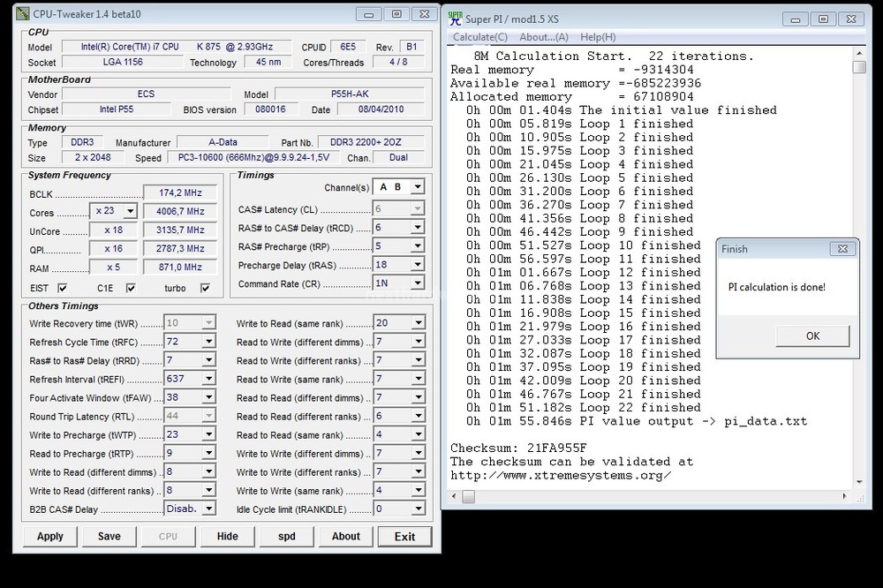Open Write to Read (same rank) dropdown
Screen dimensions: 883x588
(x=418, y=323)
